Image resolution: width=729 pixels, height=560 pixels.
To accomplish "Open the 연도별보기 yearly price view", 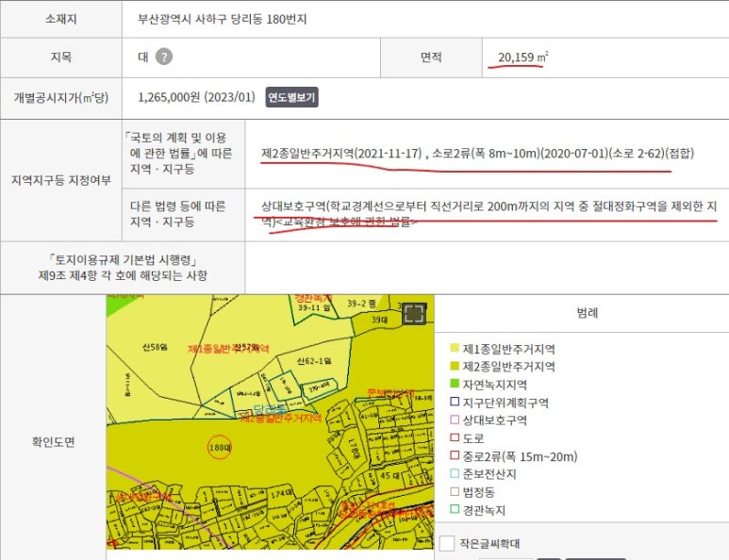I will [291, 97].
